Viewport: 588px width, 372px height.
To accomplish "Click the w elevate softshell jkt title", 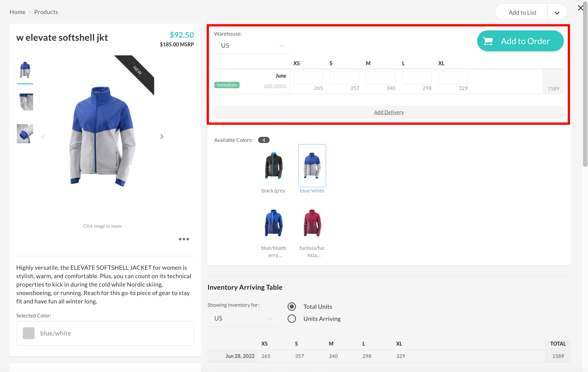I will click(x=62, y=37).
